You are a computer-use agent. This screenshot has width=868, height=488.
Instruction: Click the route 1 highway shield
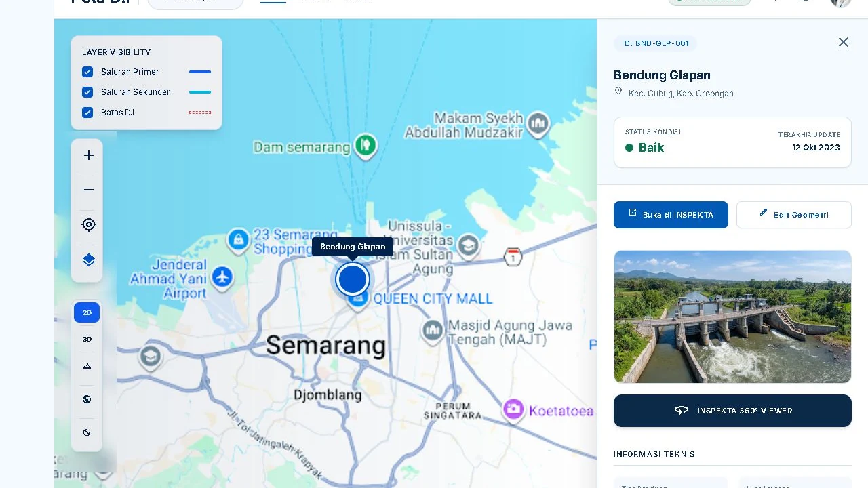(513, 257)
